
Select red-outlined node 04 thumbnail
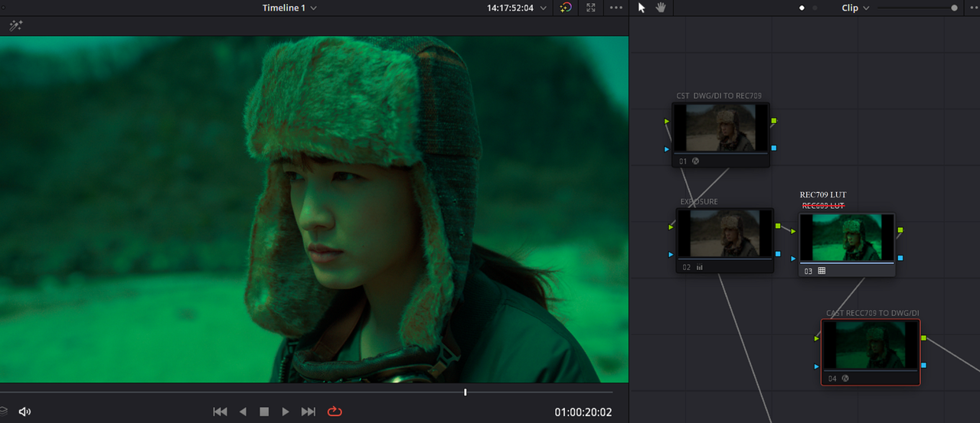tap(871, 345)
